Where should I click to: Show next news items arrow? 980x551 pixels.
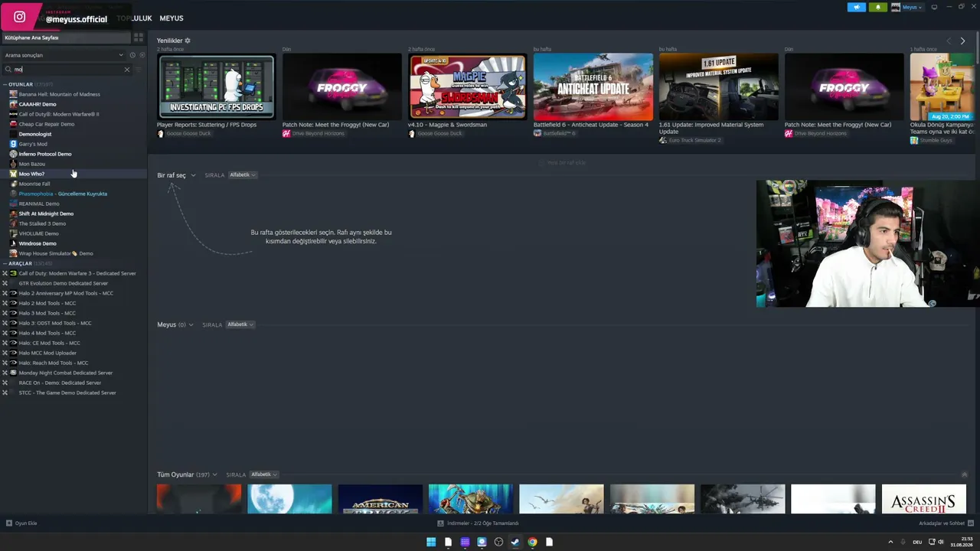(962, 41)
